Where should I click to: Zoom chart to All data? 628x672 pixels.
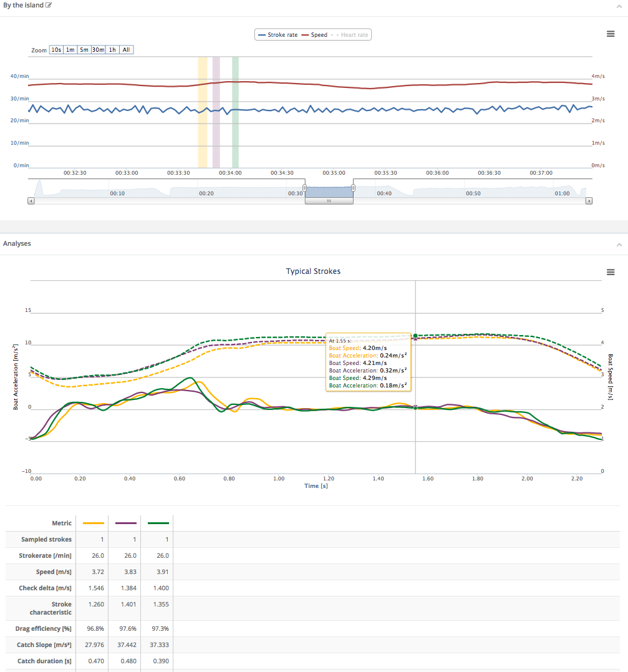coord(126,50)
